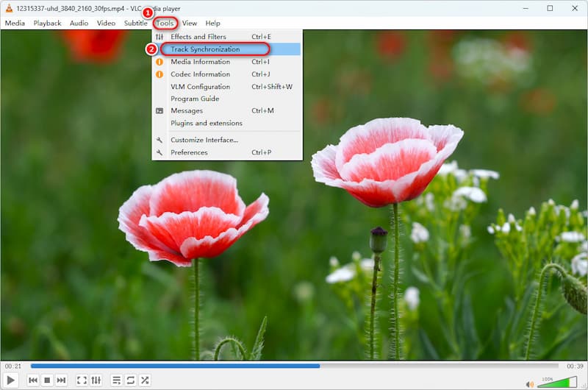Maximize the VLC window

[550, 8]
